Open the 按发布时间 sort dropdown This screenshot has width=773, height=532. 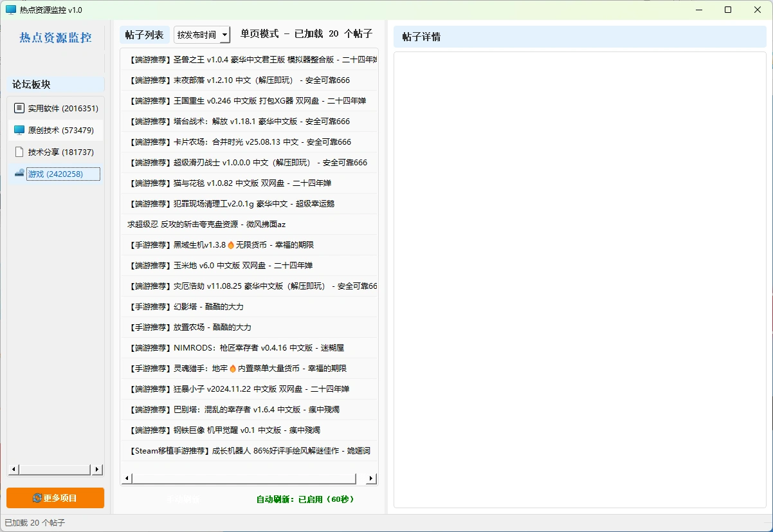pos(202,35)
